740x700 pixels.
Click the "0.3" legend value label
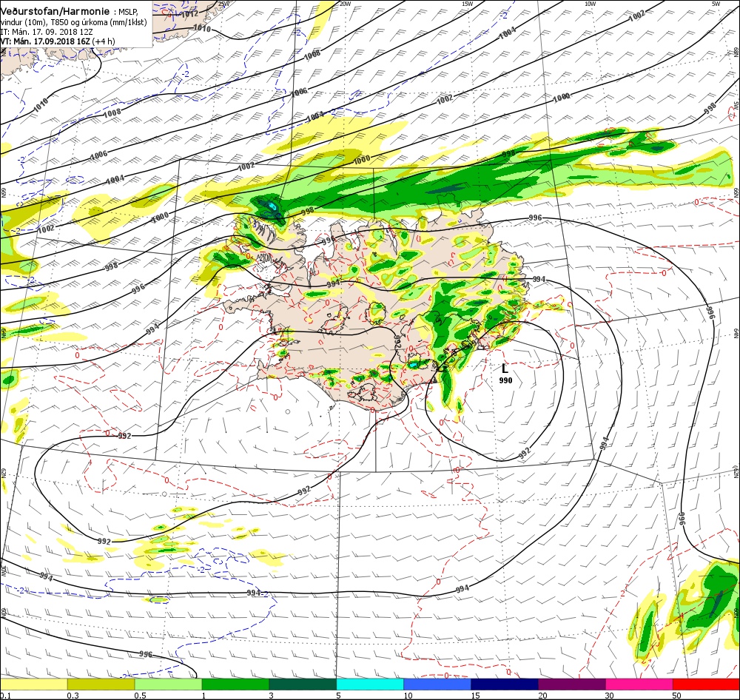pos(73,696)
